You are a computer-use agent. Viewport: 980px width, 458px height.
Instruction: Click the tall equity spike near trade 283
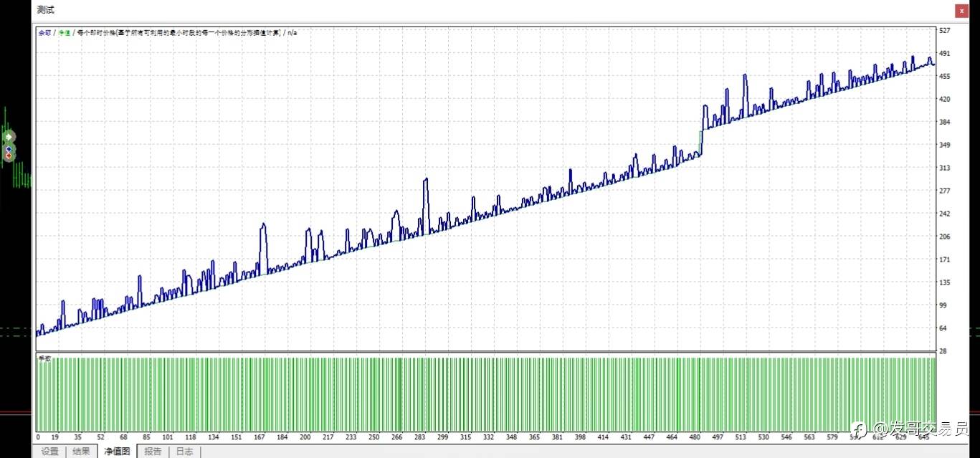(426, 181)
